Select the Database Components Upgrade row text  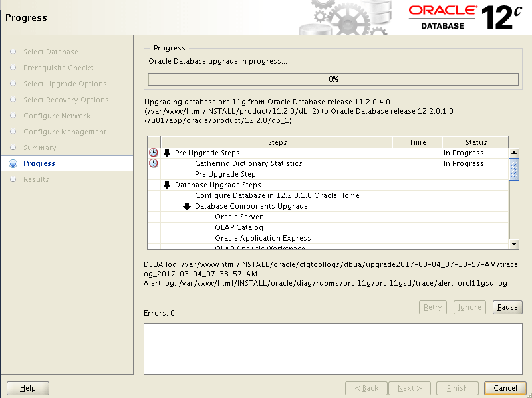251,206
